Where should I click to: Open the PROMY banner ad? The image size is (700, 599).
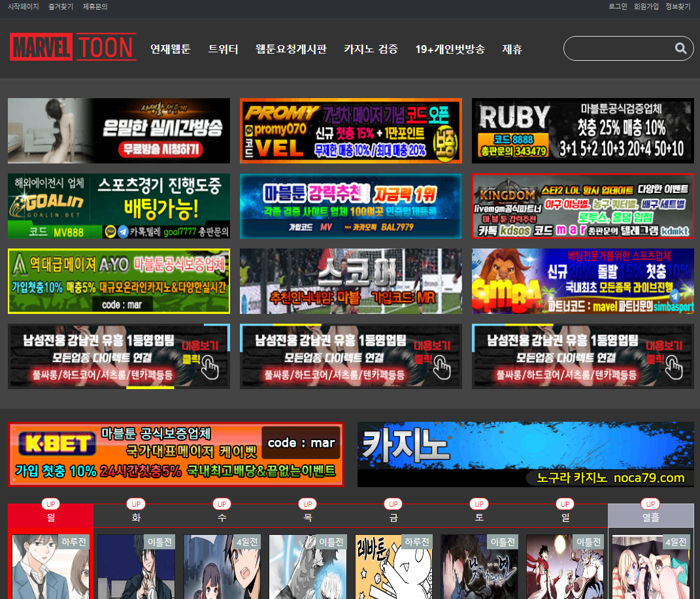coord(351,130)
